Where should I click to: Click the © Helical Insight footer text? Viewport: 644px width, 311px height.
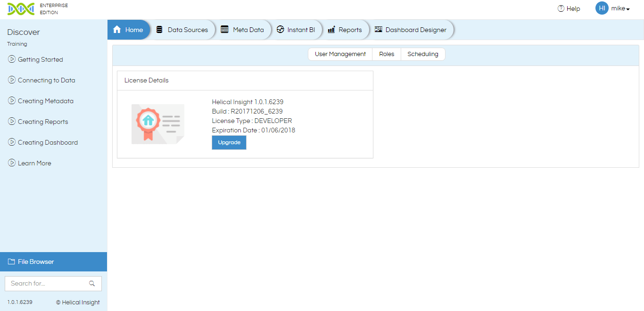(78, 303)
